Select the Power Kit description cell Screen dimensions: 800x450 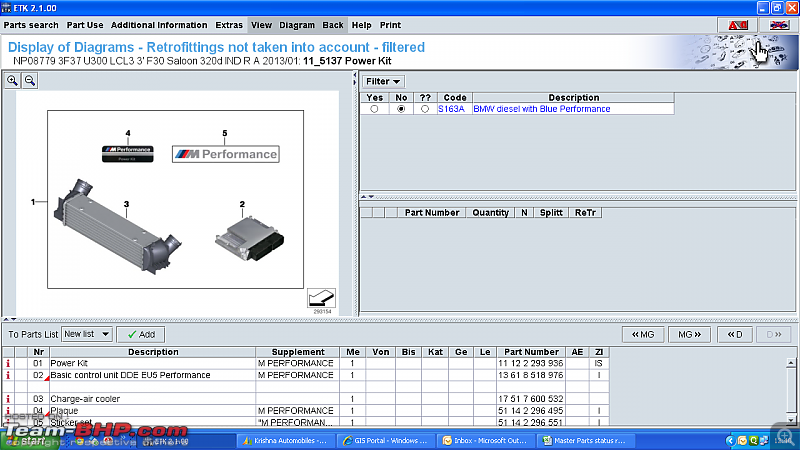pos(153,363)
